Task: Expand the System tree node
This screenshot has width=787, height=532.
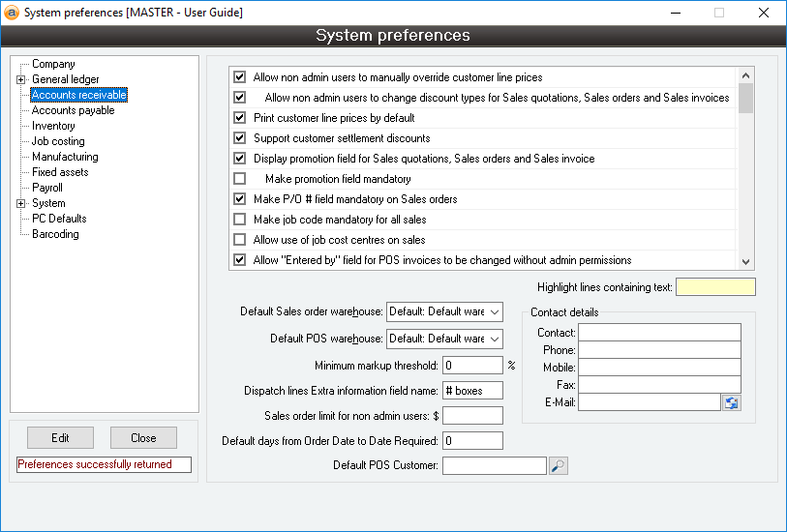Action: point(20,203)
